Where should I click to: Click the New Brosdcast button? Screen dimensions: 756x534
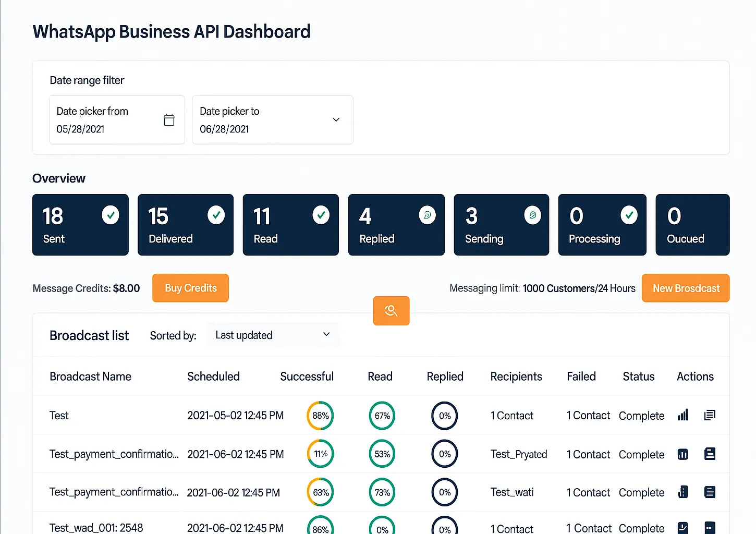tap(686, 288)
